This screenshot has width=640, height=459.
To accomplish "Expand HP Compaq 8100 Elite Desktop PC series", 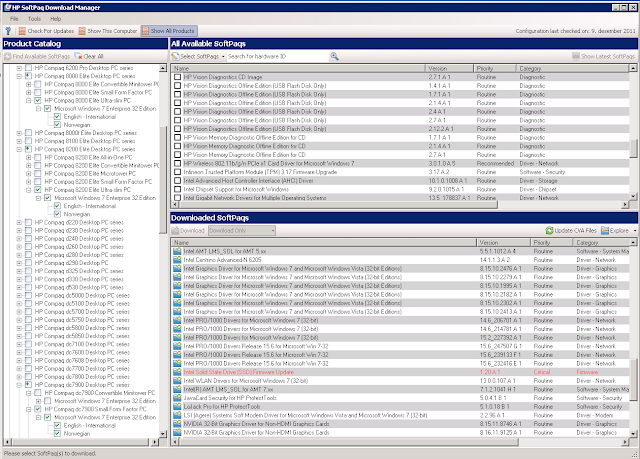I will click(x=19, y=141).
